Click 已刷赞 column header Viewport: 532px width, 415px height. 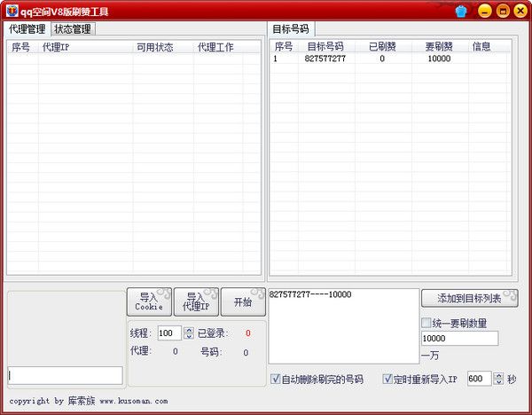click(x=383, y=46)
